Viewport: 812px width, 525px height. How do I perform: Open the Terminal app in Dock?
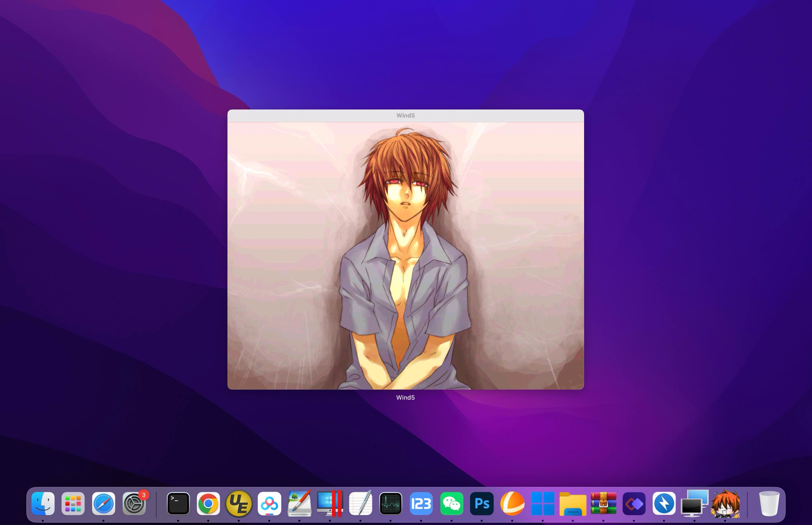[178, 504]
